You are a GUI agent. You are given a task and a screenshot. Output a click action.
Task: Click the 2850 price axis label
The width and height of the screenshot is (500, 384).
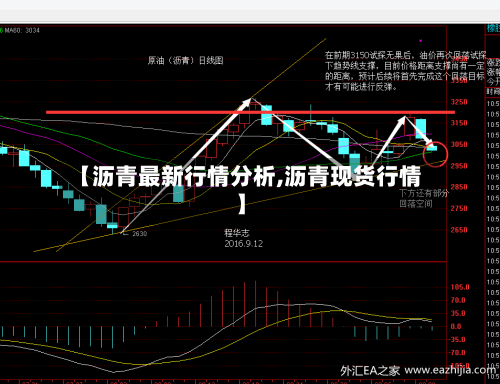click(459, 187)
